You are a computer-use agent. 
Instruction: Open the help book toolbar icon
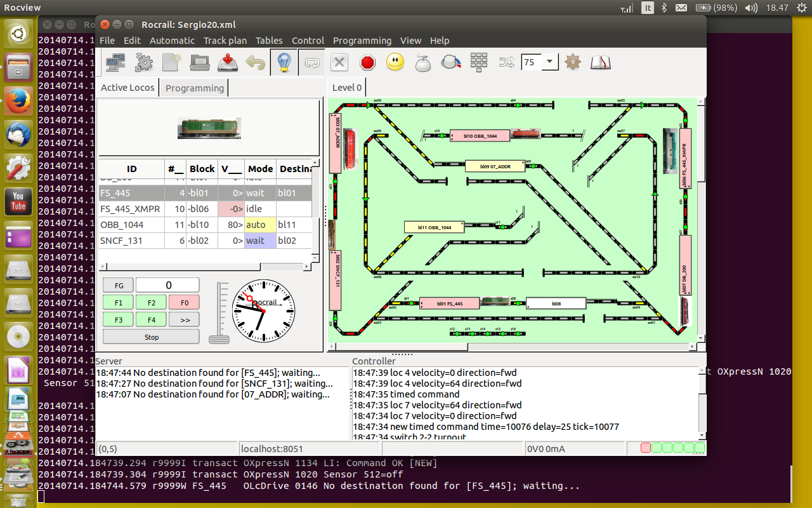[600, 62]
